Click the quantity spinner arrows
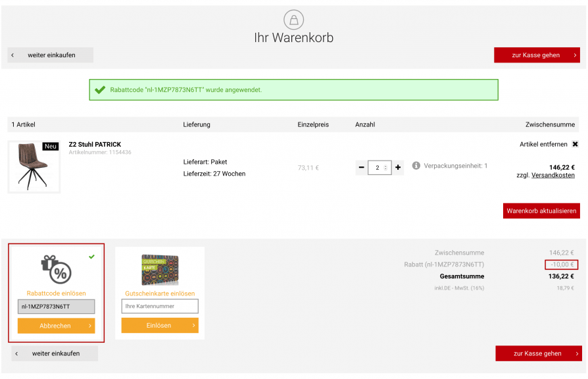Screen dimensions: 588x379 [x=385, y=168]
